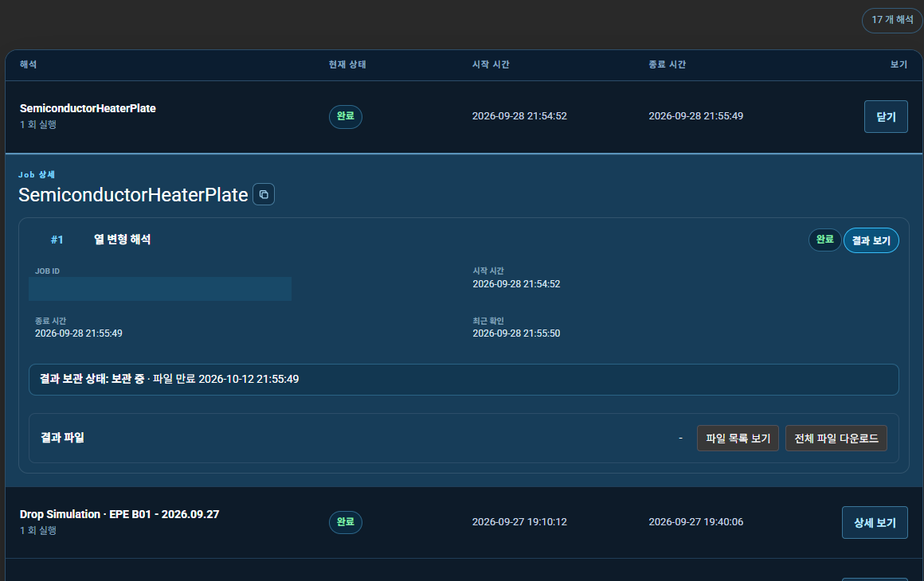
Task: Click the 완료 badge of Drop Simulation row
Action: (346, 522)
